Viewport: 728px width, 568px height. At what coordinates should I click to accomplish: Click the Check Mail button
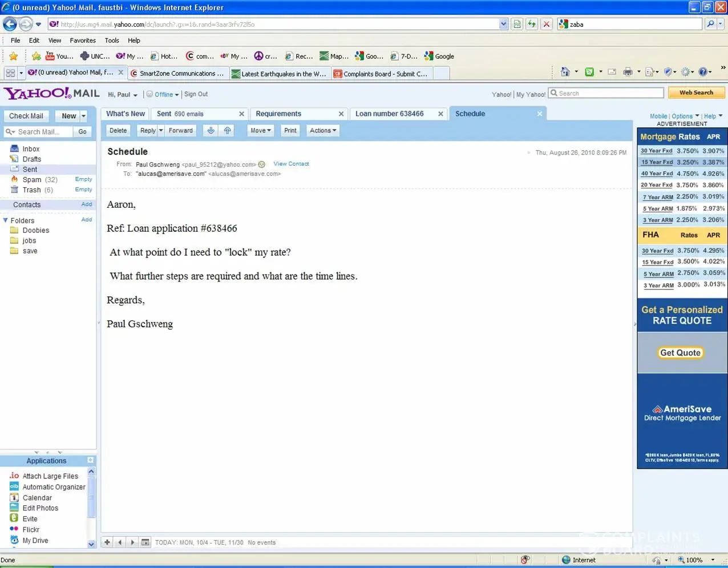click(x=26, y=116)
